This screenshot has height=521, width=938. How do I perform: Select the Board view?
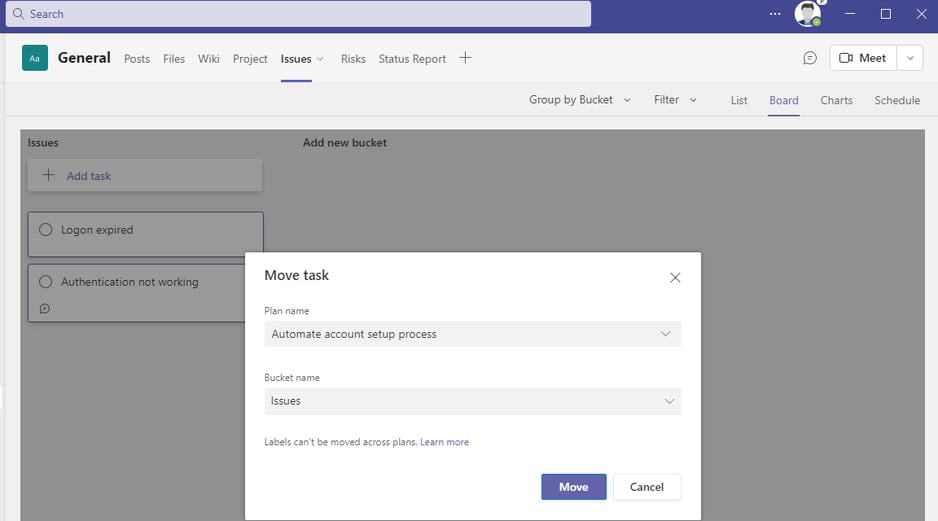(784, 100)
